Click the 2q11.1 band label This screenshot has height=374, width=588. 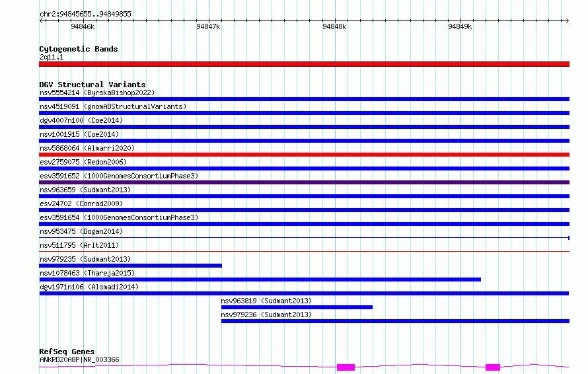click(x=52, y=57)
